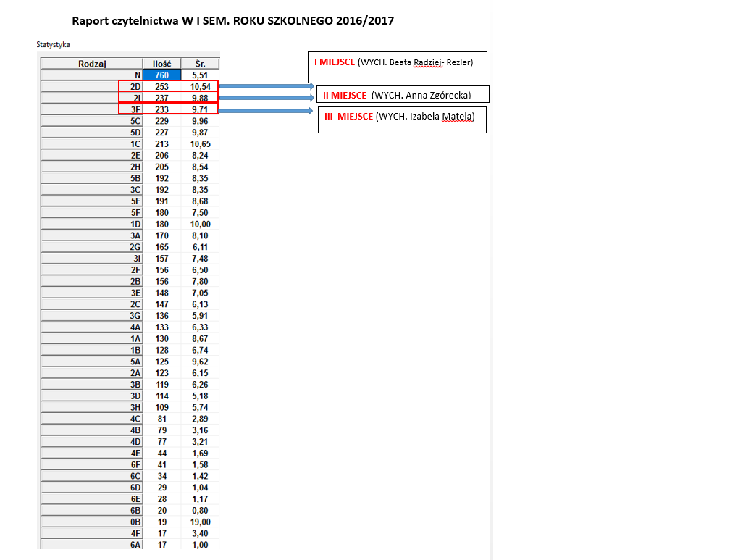Select the blue arrow from row 2D
The width and height of the screenshot is (730, 560).
(267, 86)
